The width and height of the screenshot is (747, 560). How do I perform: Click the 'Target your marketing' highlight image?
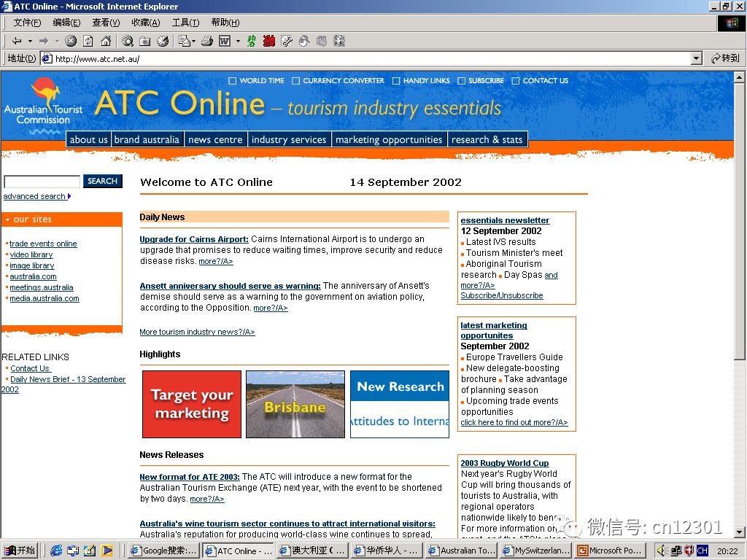tap(192, 404)
